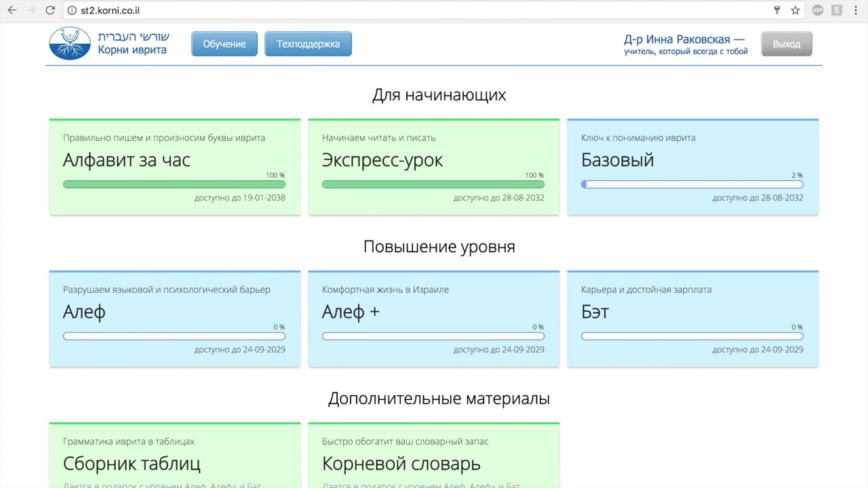Screen dimensions: 868x488
Task: Click the site info icon in address bar
Action: (x=73, y=10)
